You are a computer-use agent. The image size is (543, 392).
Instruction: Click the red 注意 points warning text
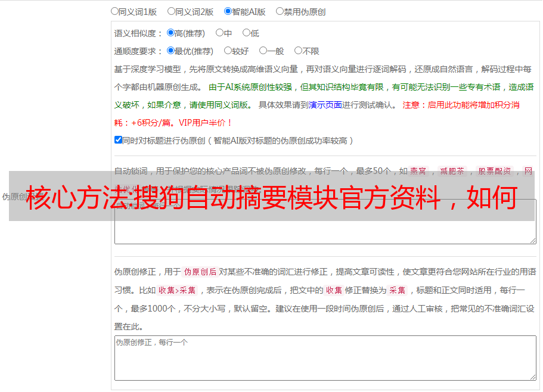pyautogui.click(x=317, y=114)
